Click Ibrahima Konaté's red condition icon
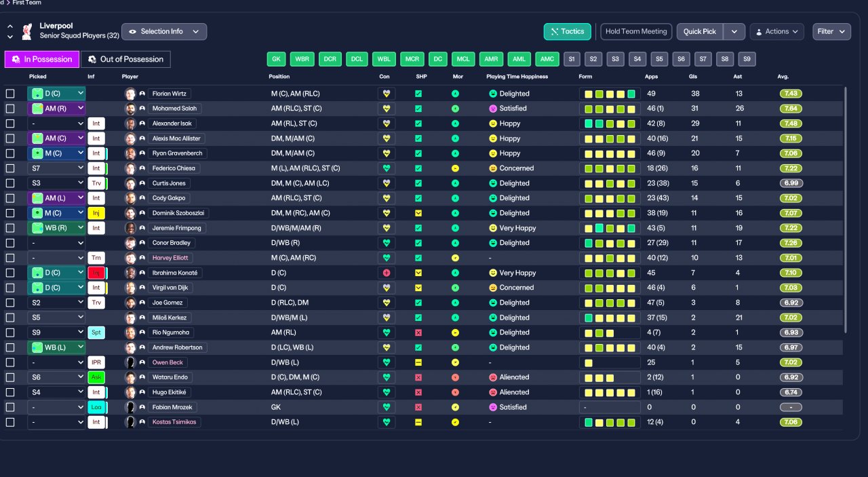The width and height of the screenshot is (868, 477). click(387, 273)
